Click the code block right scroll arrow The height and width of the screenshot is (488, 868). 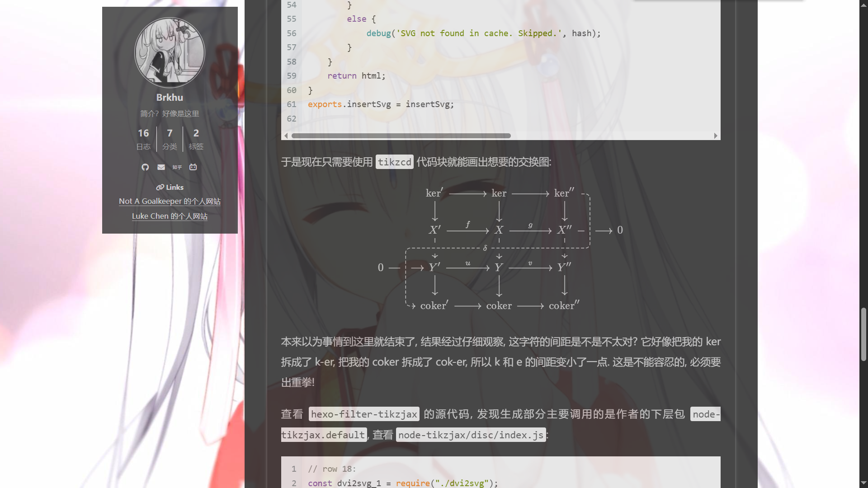716,136
